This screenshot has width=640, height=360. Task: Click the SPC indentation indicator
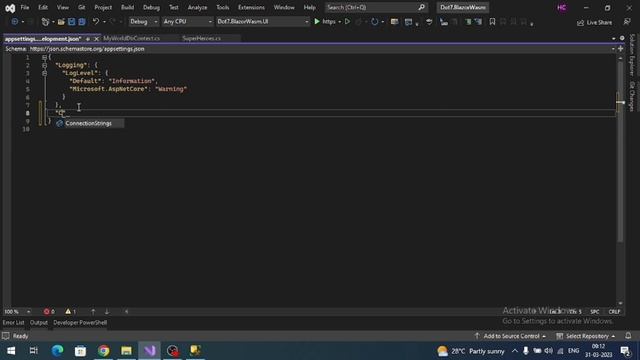[x=595, y=311]
